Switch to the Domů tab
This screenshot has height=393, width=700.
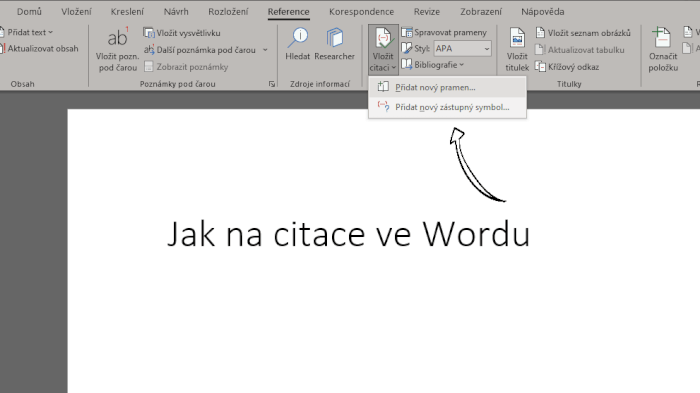tap(29, 12)
